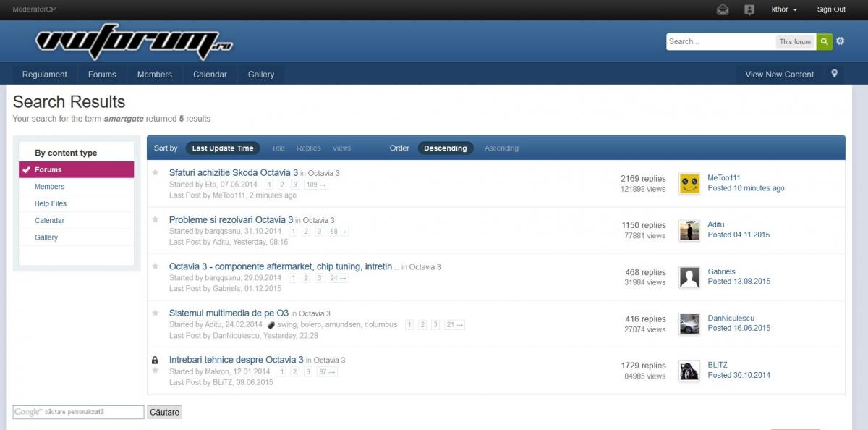Open View New Content
Viewport: 868px width, 430px height.
(780, 74)
